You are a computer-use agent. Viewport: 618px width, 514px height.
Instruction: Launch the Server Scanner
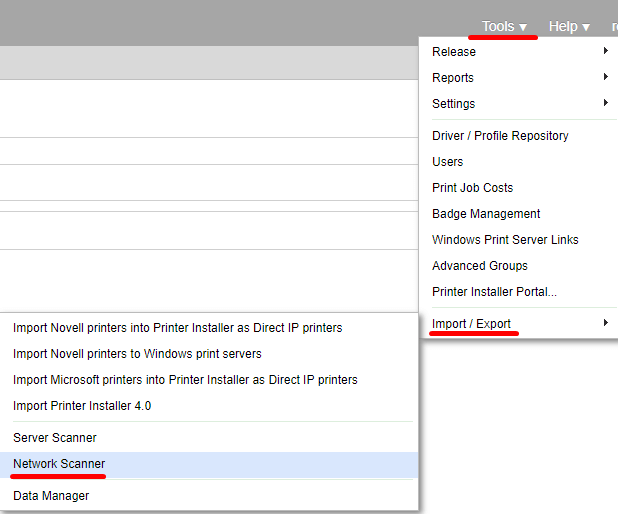(55, 438)
